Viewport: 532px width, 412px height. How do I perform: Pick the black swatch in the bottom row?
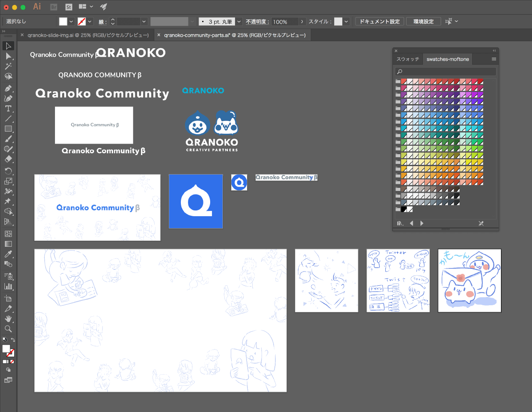coord(404,209)
